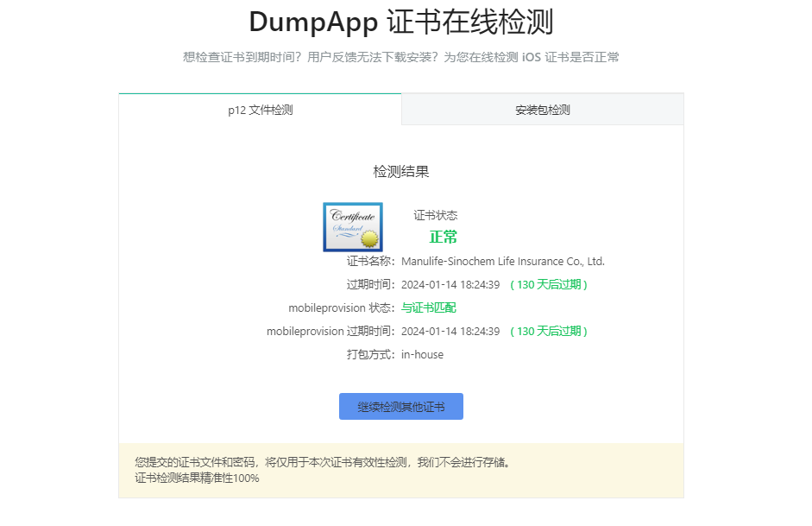Click the green 与证书匹配 status text
Image resolution: width=812 pixels, height=526 pixels.
pos(429,307)
